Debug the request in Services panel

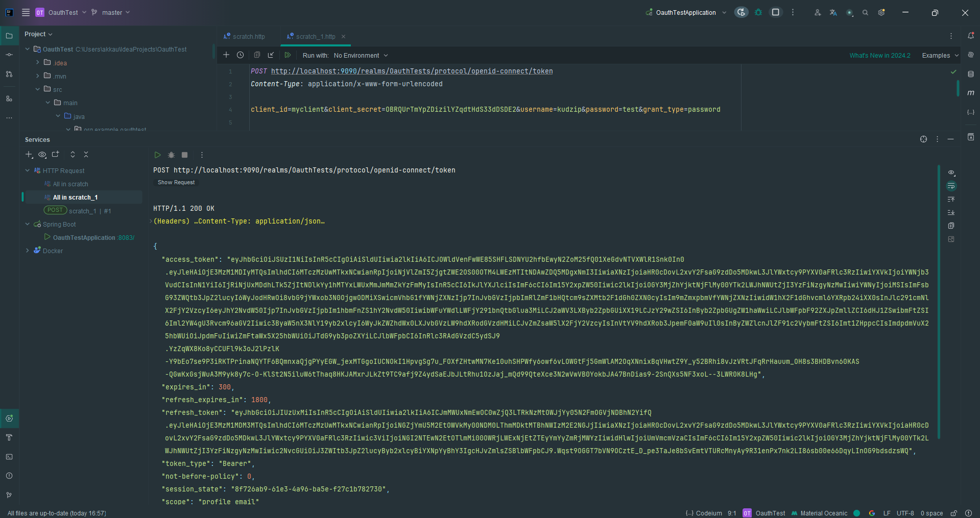(171, 155)
